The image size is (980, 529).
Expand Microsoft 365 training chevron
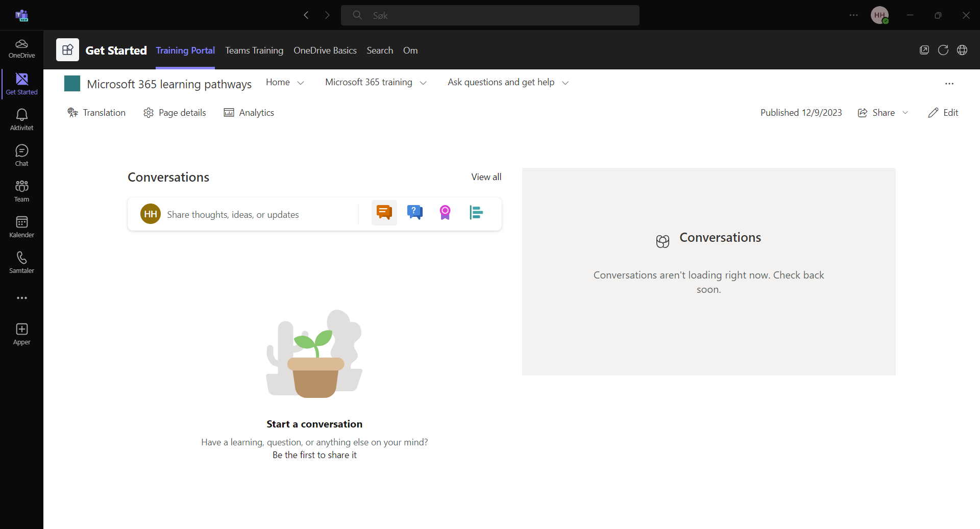click(423, 83)
